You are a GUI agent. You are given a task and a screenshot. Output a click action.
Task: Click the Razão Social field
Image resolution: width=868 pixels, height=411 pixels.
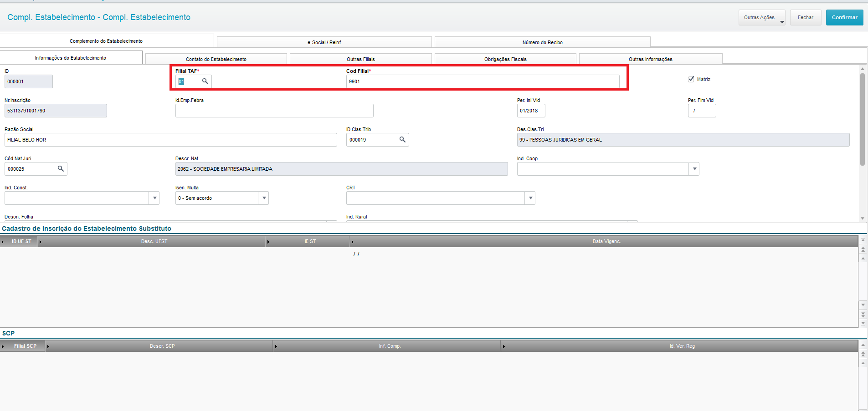171,140
